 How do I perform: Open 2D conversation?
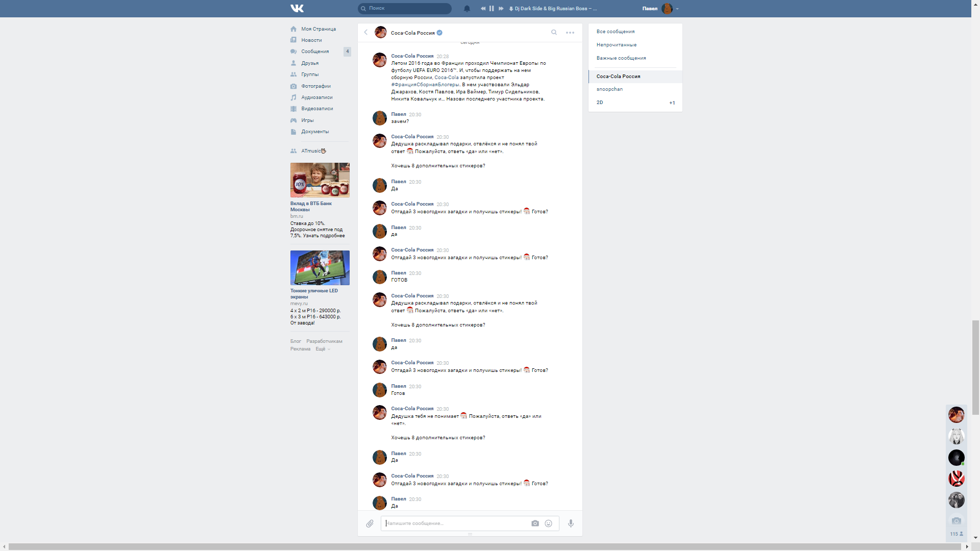click(635, 103)
